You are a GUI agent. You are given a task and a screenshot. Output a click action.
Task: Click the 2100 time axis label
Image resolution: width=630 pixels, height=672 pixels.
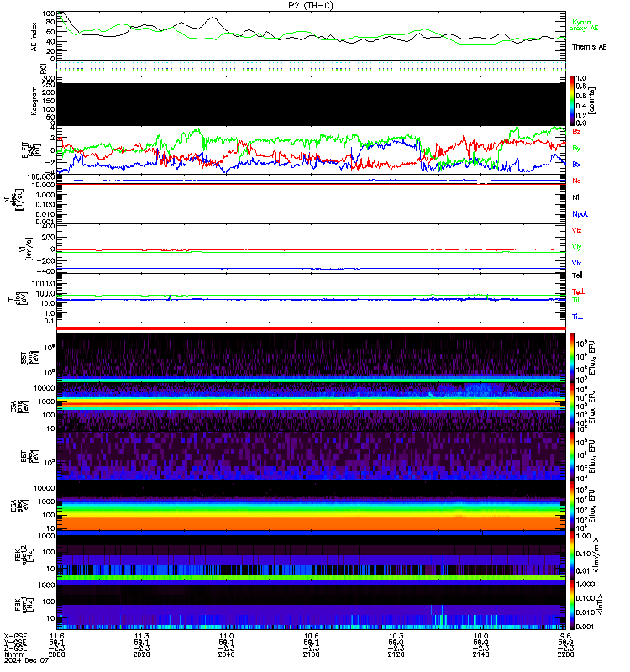coord(311,654)
